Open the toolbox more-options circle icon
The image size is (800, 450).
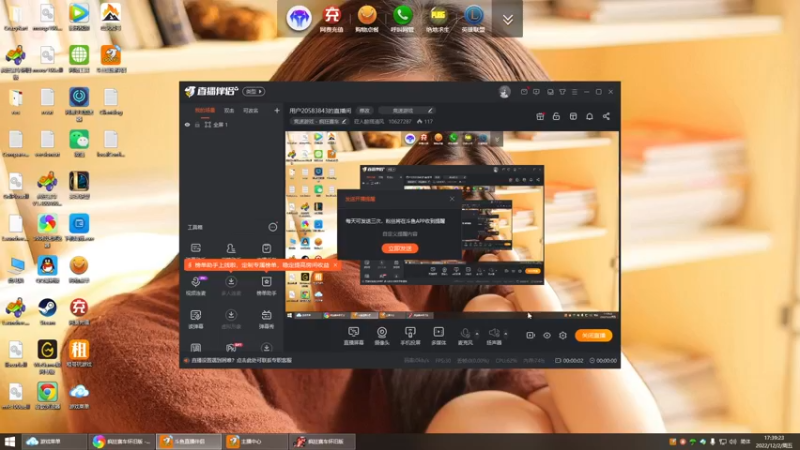click(x=273, y=227)
